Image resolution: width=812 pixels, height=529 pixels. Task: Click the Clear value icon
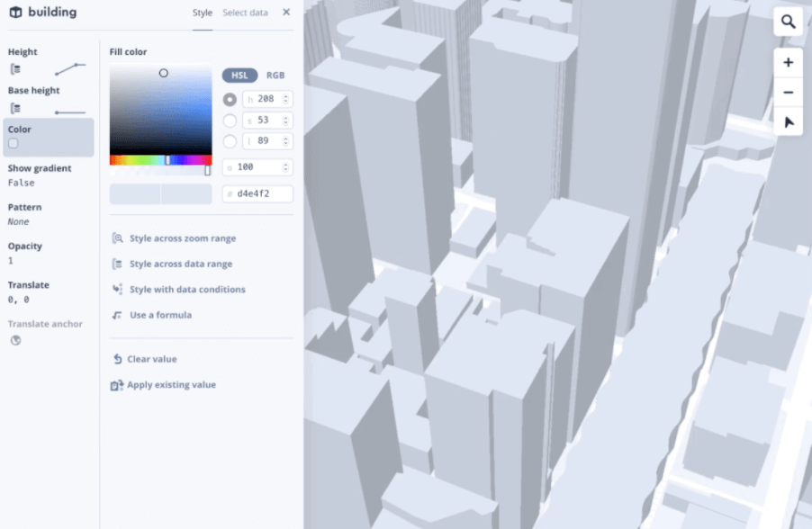click(x=116, y=358)
